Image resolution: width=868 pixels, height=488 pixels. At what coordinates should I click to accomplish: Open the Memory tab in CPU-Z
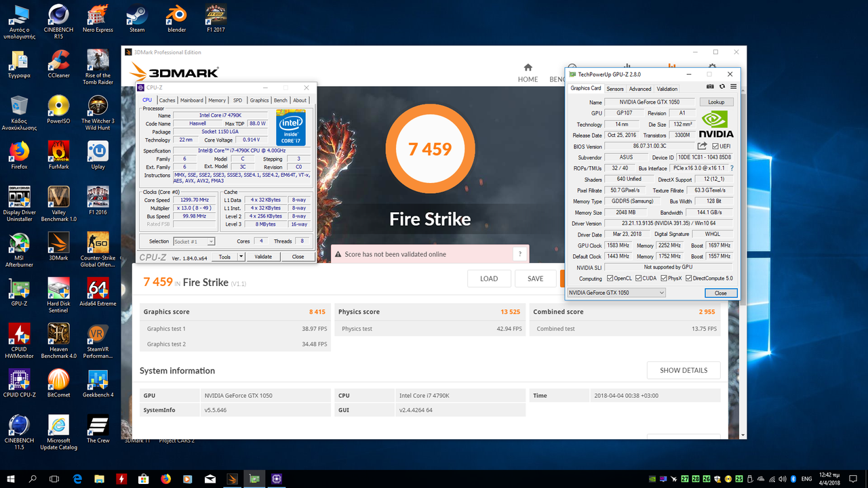pos(217,100)
